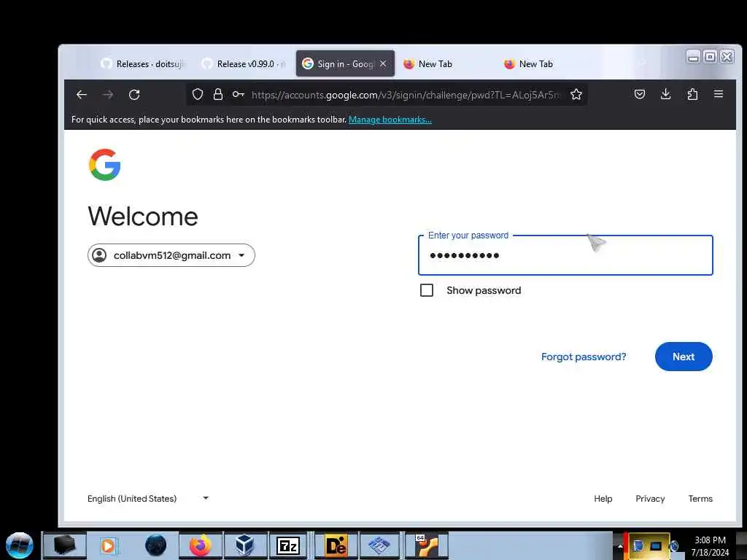Click the Google logo

point(105,165)
